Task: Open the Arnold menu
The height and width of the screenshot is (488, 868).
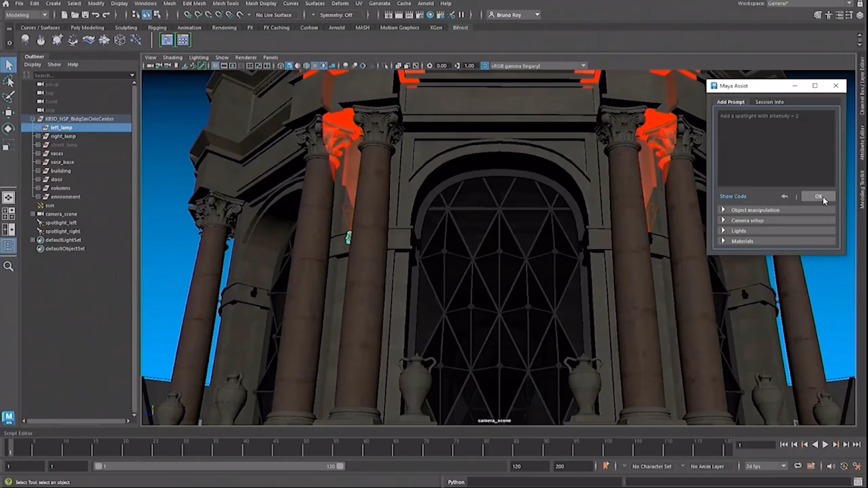Action: tap(425, 3)
